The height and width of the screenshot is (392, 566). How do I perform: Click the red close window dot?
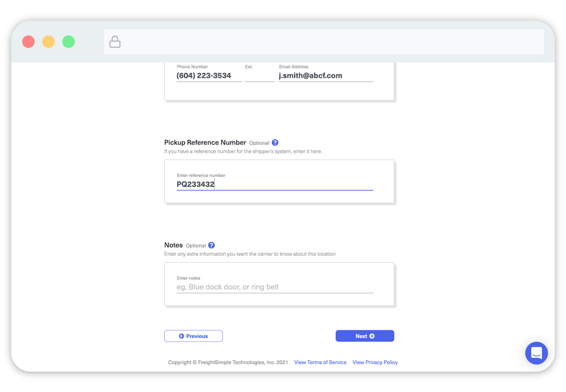pyautogui.click(x=28, y=42)
